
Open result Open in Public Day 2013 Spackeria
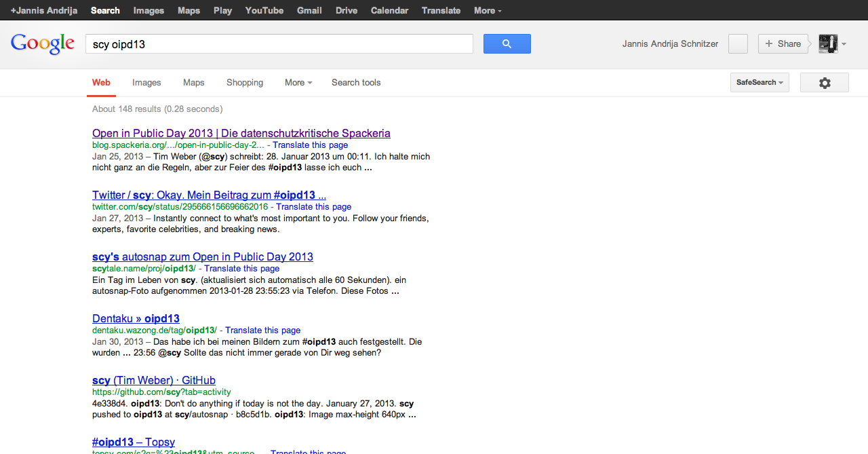point(241,133)
